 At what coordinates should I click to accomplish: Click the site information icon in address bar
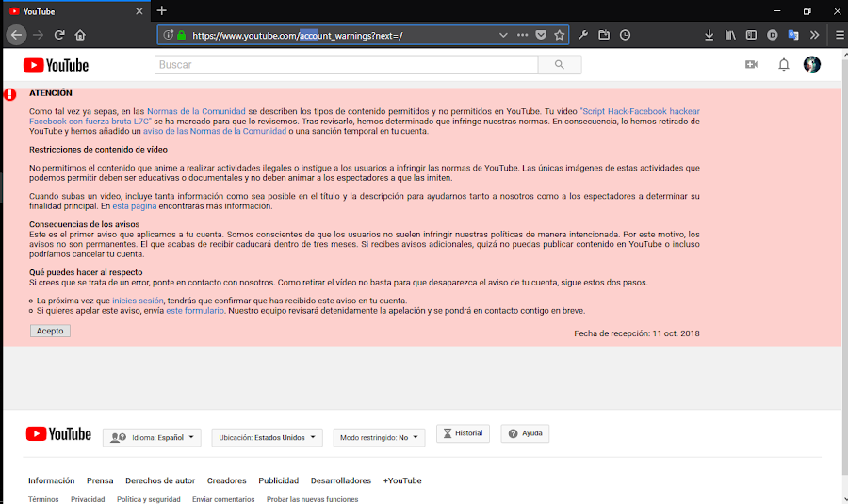coord(169,35)
